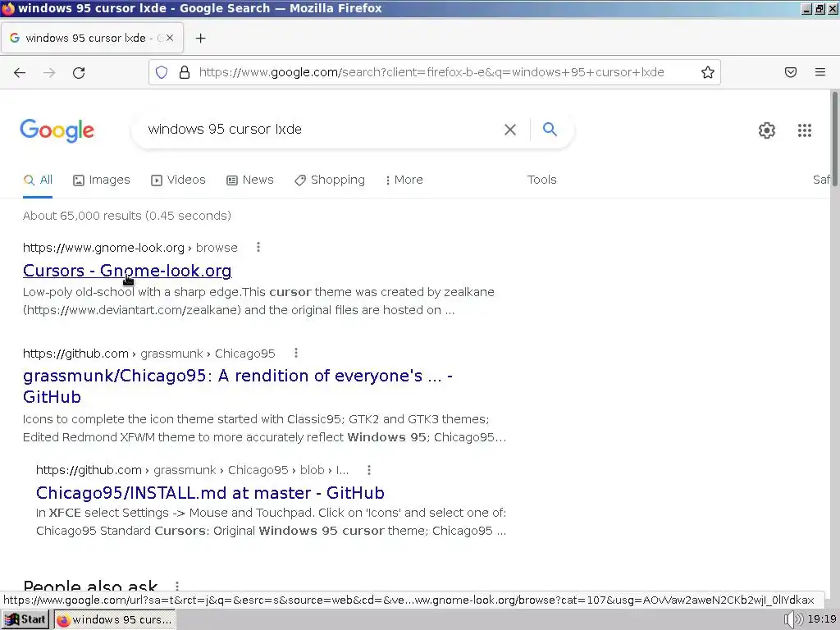840x630 pixels.
Task: Open the Firefox hamburger menu
Action: [820, 72]
